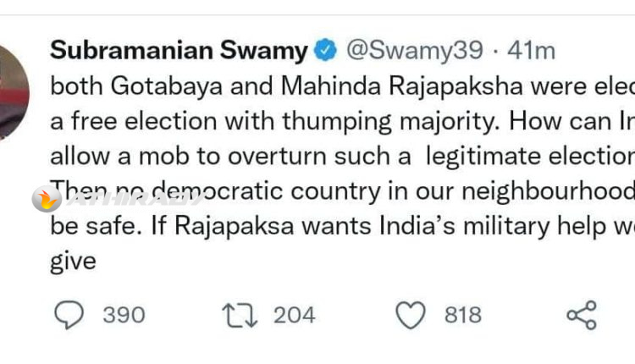
Task: Click the @Swamy39 handle
Action: point(417,51)
